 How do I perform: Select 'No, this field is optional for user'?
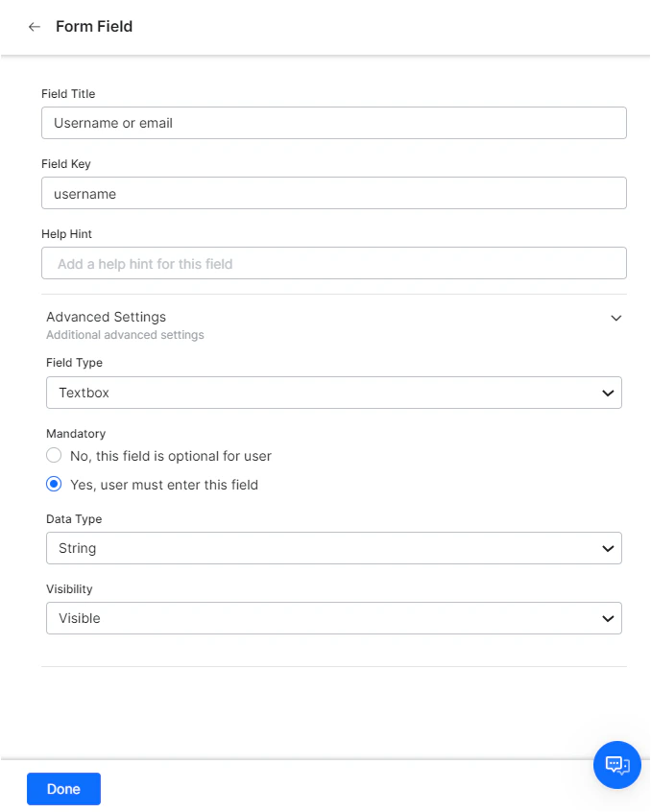pyautogui.click(x=54, y=456)
